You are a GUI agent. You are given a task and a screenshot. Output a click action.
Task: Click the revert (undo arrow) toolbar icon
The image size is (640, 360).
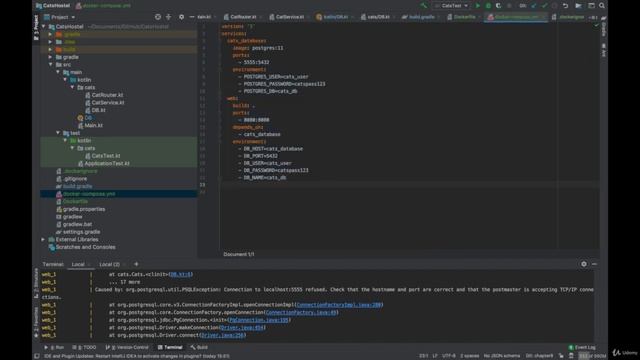(x=565, y=6)
